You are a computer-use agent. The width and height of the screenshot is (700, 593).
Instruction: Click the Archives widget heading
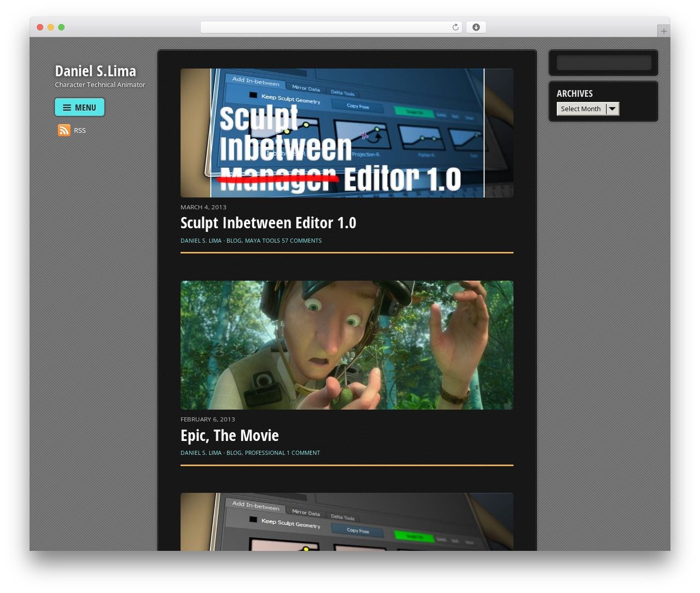(575, 94)
